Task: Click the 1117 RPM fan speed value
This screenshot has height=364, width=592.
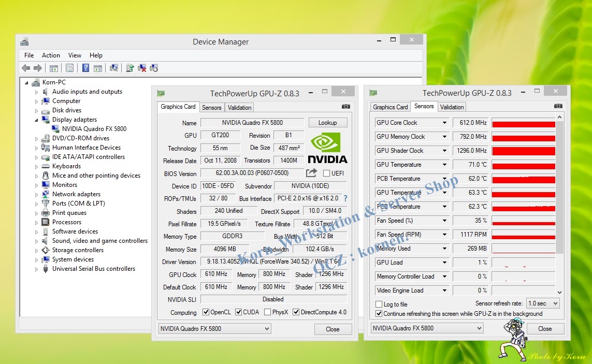Action: pos(470,235)
